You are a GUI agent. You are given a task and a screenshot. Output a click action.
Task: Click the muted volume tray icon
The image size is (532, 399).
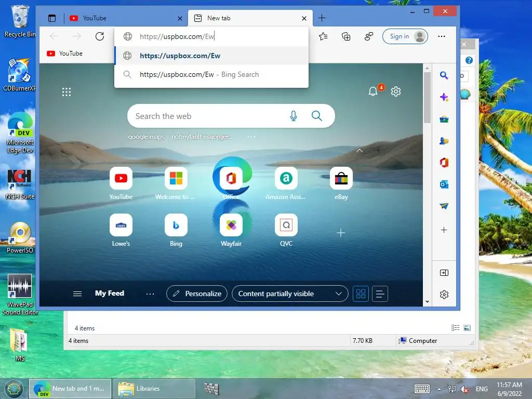click(464, 389)
